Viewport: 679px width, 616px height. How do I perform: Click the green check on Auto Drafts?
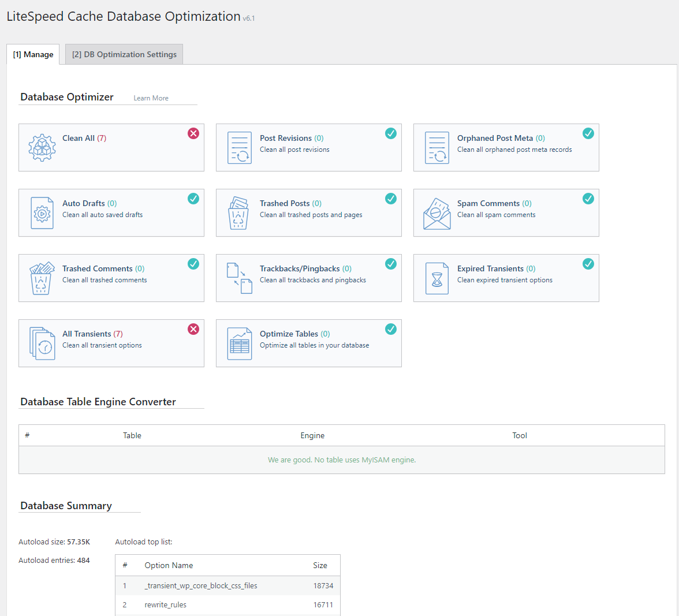click(193, 199)
